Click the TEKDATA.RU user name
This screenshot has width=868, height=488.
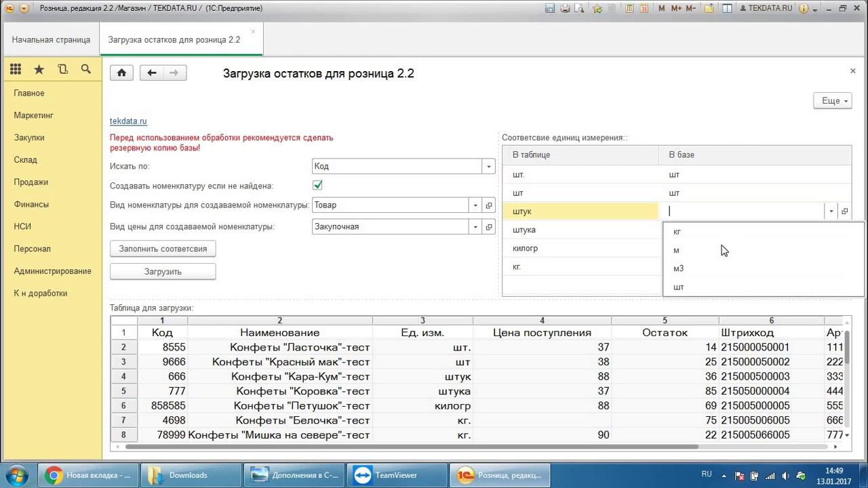(x=766, y=8)
